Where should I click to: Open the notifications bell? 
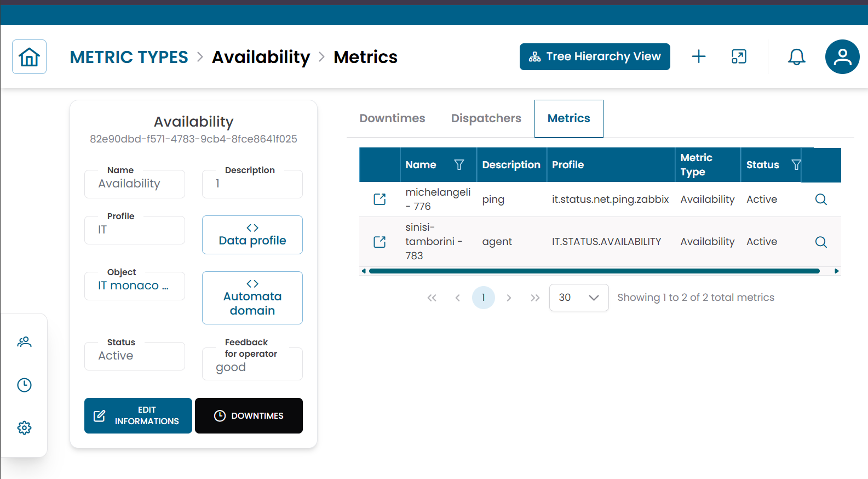796,56
